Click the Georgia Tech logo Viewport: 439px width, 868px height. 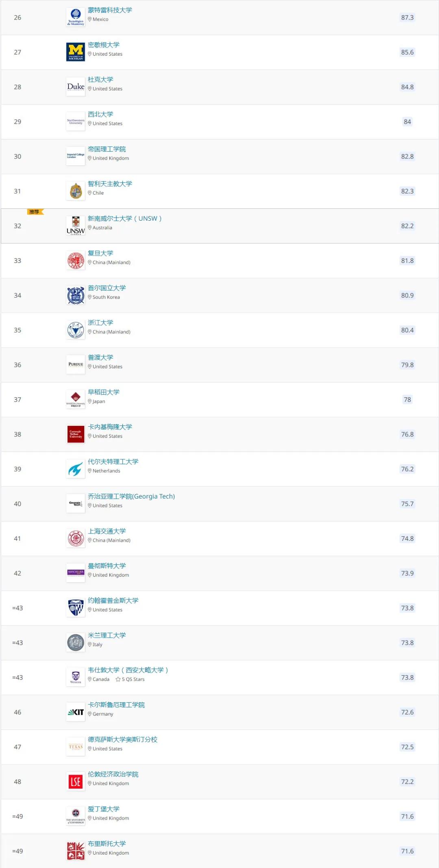pyautogui.click(x=76, y=504)
